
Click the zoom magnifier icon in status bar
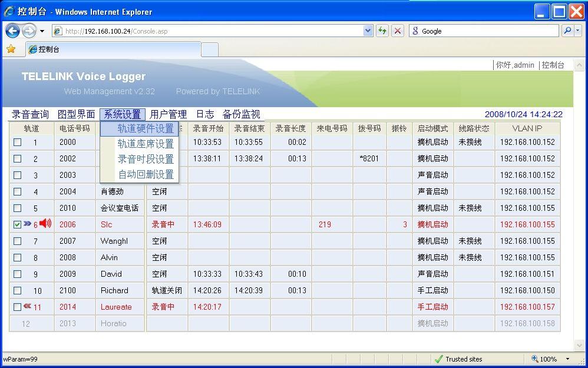click(535, 359)
